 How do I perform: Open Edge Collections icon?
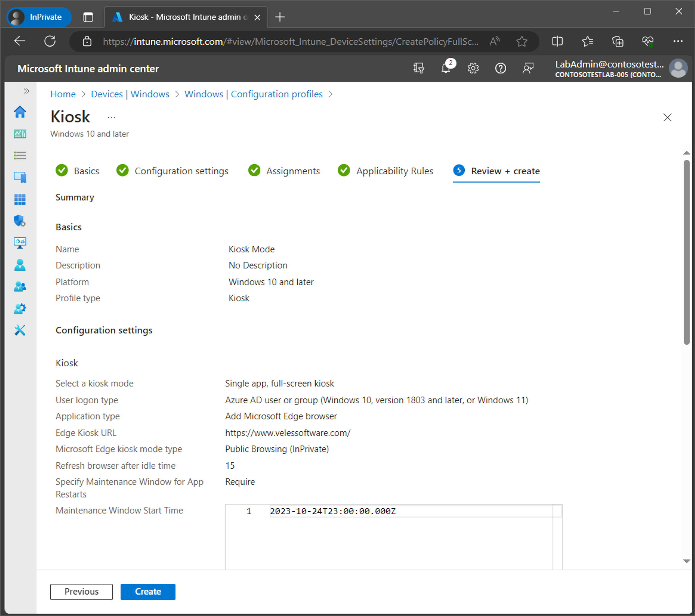618,41
